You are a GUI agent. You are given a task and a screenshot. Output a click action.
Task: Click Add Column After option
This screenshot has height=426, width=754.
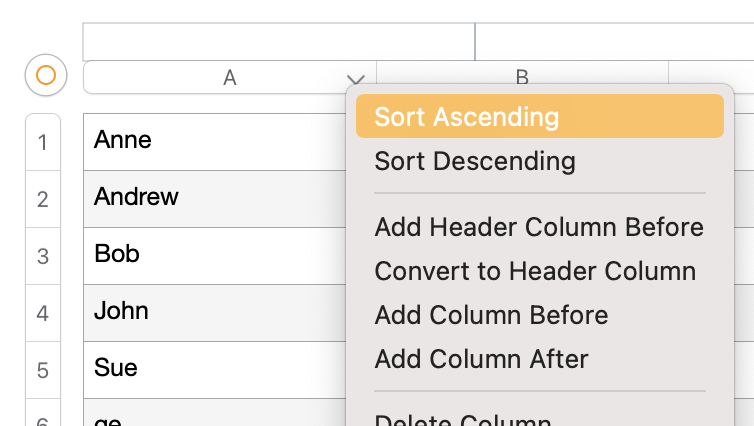point(481,359)
